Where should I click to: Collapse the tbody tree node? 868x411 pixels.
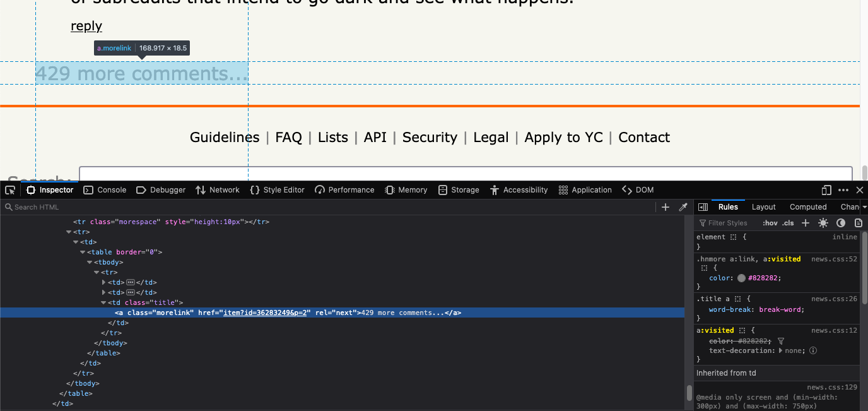tap(90, 262)
